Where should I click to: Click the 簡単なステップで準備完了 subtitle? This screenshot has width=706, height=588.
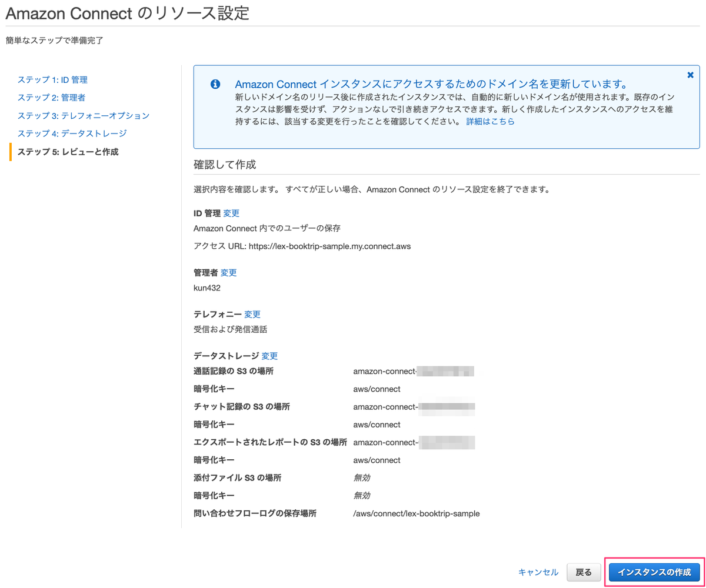[x=55, y=41]
